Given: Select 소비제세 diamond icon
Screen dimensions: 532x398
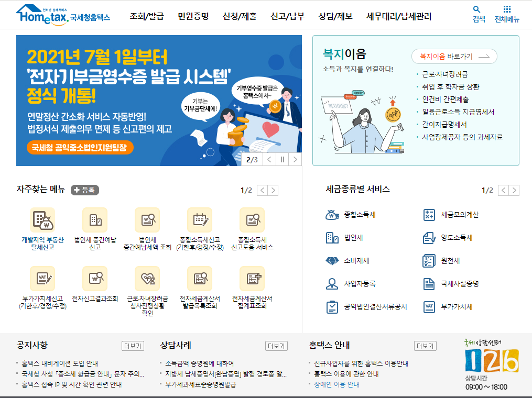Looking at the screenshot, I should point(332,261).
